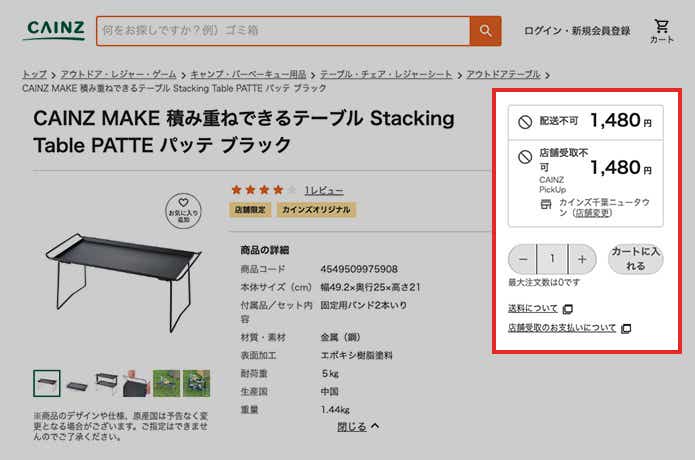Viewport: 695px width, 460px height.
Task: Go to トップ breadcrumb
Action: coord(35,74)
